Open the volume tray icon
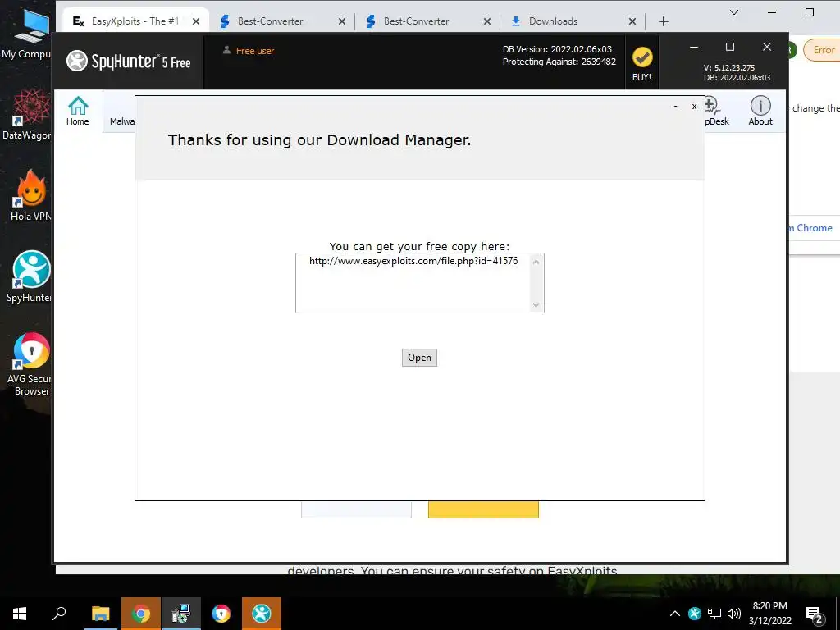Image resolution: width=840 pixels, height=630 pixels. tap(734, 614)
